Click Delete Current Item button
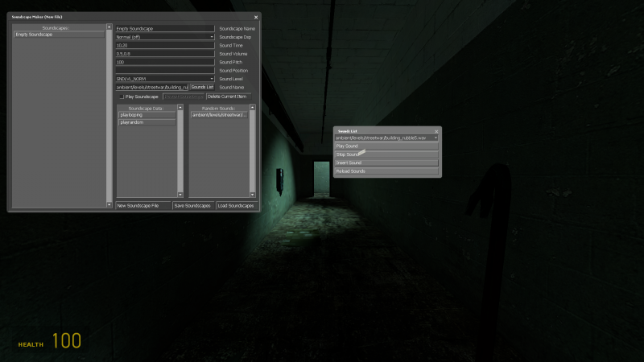Viewport: 644px width, 362px height. point(229,97)
